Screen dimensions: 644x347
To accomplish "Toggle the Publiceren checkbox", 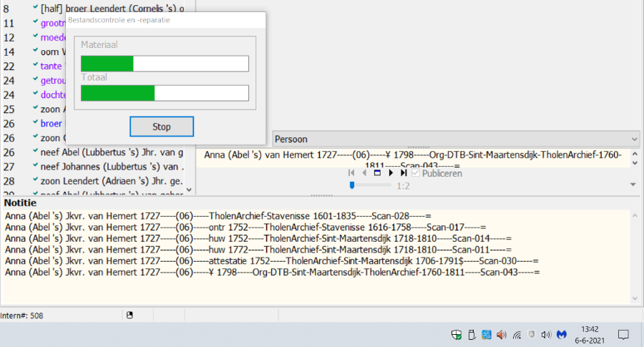I will click(415, 173).
